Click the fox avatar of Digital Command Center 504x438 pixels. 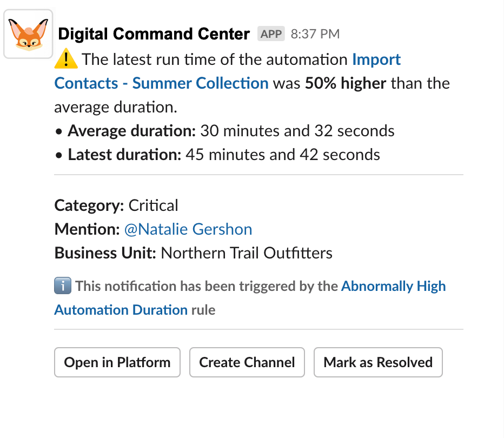[x=28, y=34]
